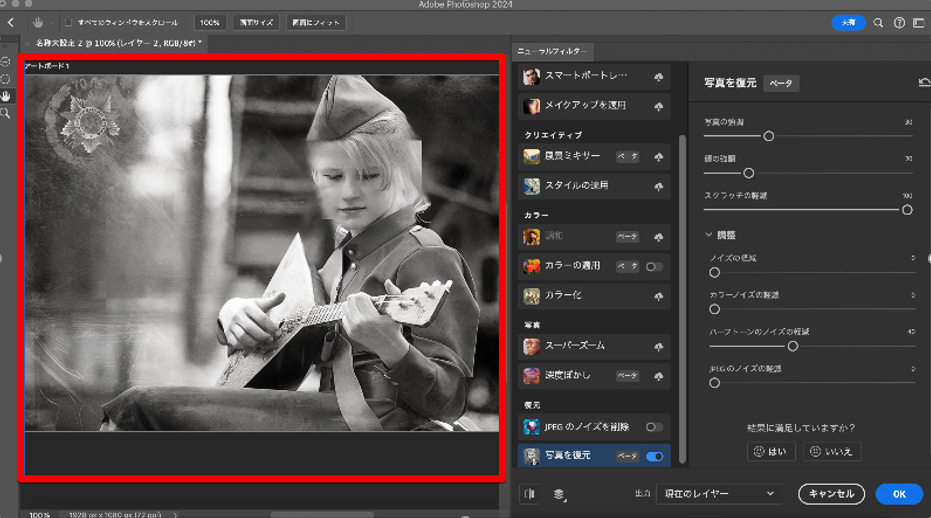931x518 pixels.
Task: Open the search icon in top right
Action: (x=878, y=22)
